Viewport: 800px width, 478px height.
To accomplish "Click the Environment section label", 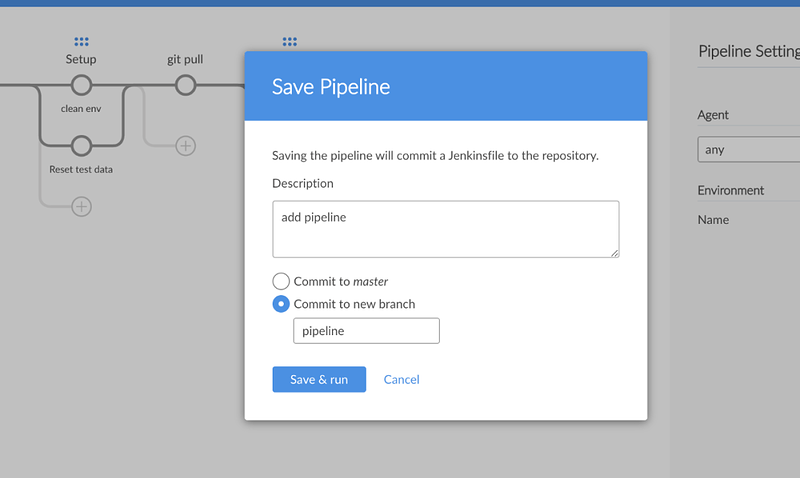I will pyautogui.click(x=731, y=190).
